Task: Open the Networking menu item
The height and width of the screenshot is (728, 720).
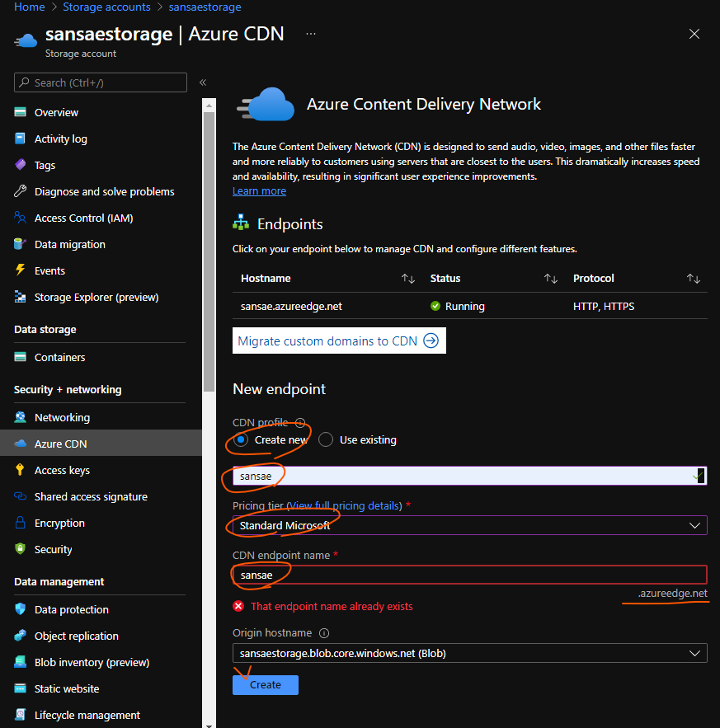Action: click(x=62, y=417)
